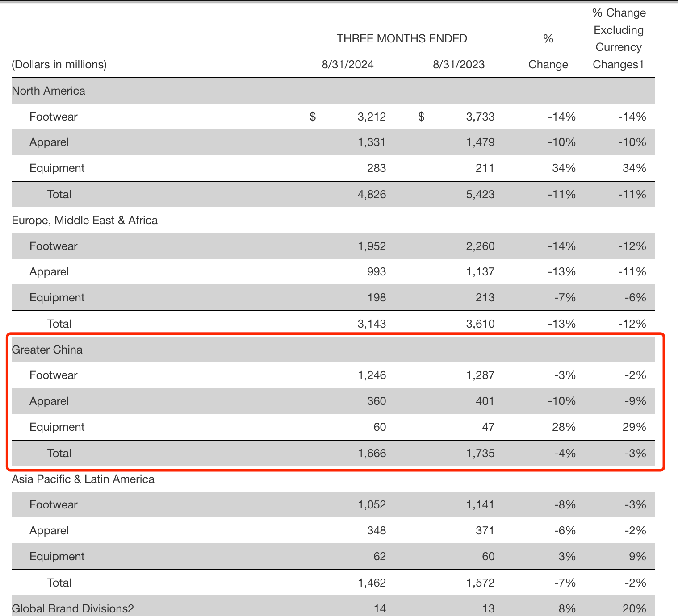Click the THREE MONTHS ENDED header text
The width and height of the screenshot is (678, 616).
(x=402, y=39)
